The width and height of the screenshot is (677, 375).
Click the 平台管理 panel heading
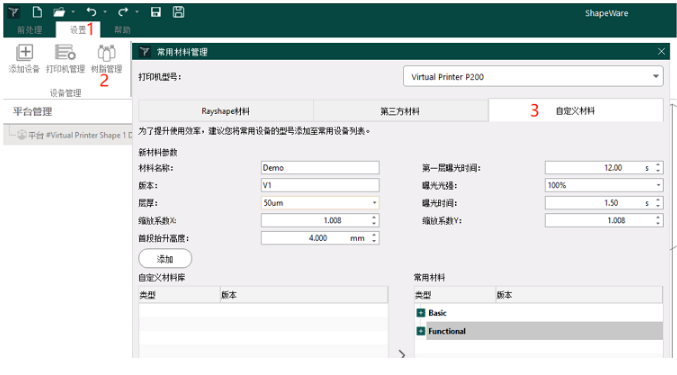tap(32, 112)
